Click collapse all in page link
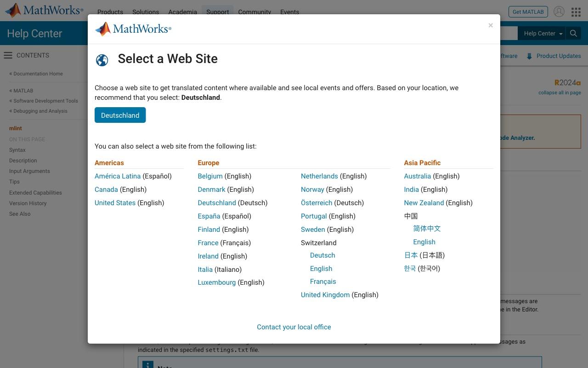The image size is (588, 368). click(560, 92)
